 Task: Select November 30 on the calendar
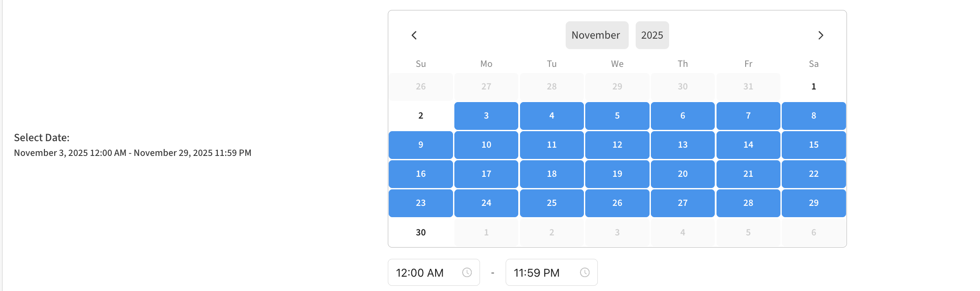(420, 232)
